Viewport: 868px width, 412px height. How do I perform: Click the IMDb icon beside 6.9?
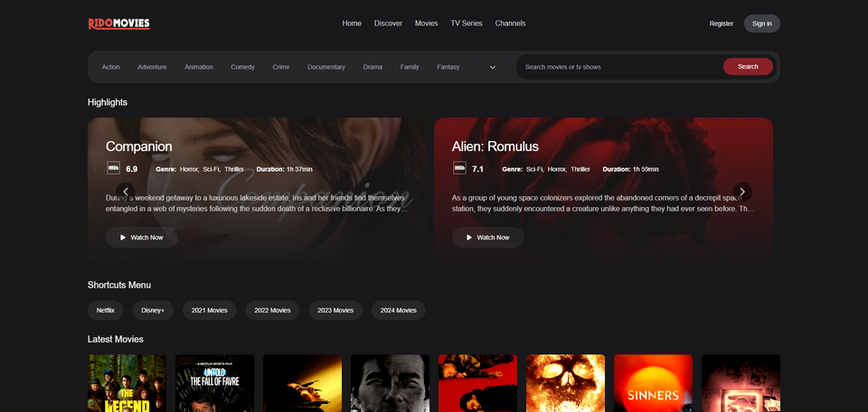click(113, 168)
